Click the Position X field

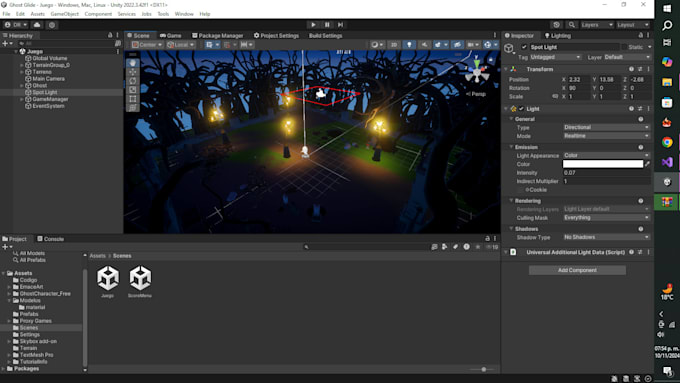[x=579, y=79]
